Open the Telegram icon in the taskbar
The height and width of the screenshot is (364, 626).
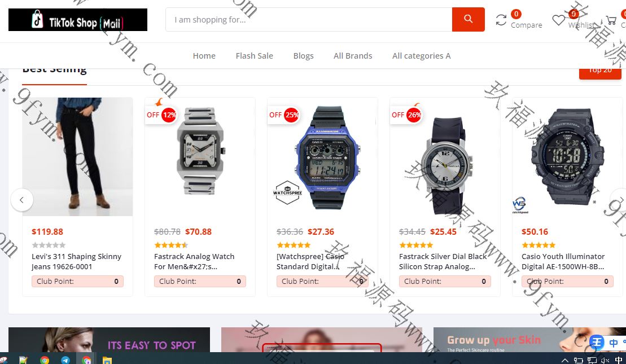(65, 360)
